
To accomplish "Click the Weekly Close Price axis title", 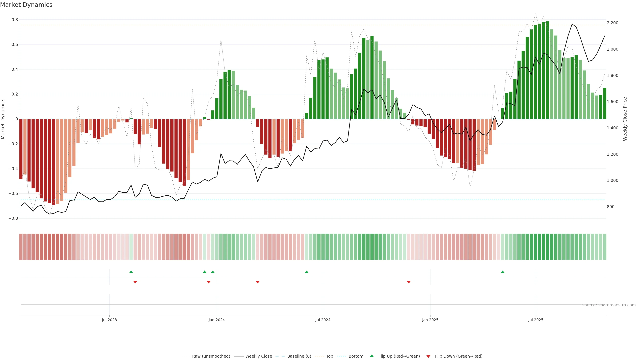I will click(625, 119).
